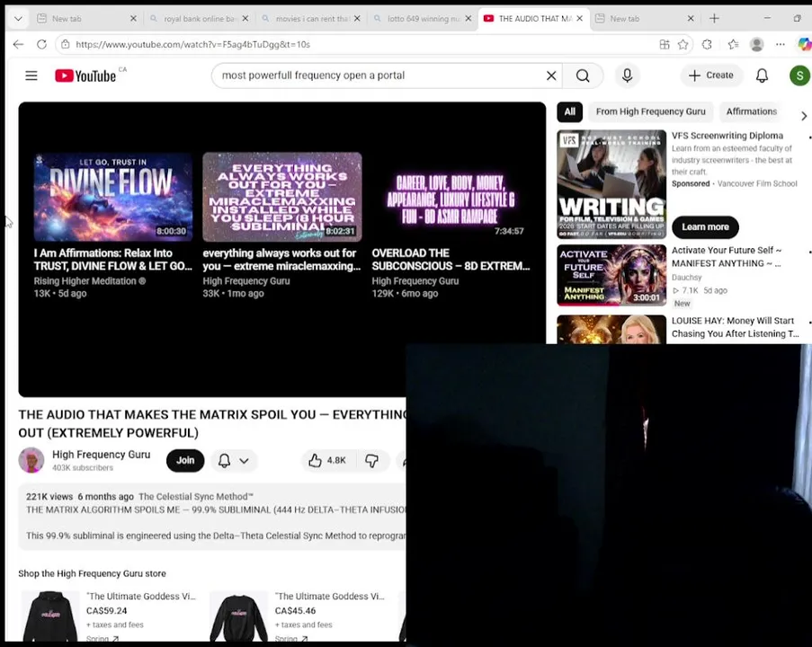The image size is (812, 647).
Task: Switch to the royal bank online tab
Action: [x=199, y=19]
